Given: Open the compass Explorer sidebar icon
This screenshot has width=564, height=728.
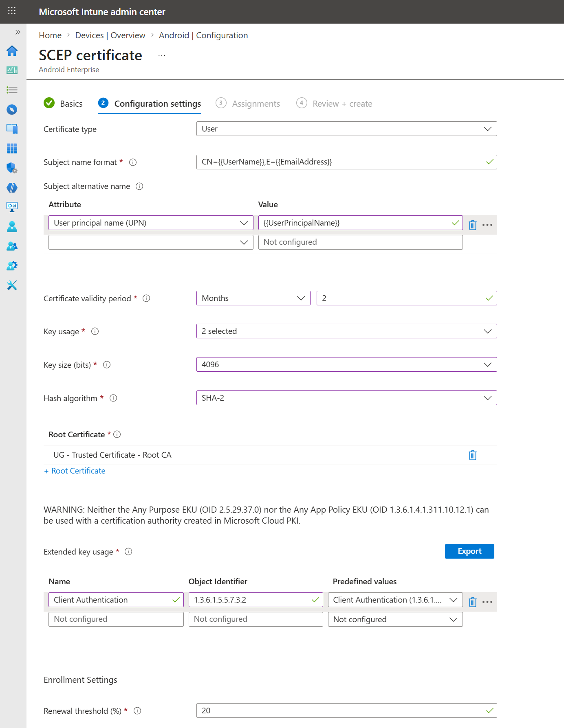Looking at the screenshot, I should pyautogui.click(x=12, y=110).
